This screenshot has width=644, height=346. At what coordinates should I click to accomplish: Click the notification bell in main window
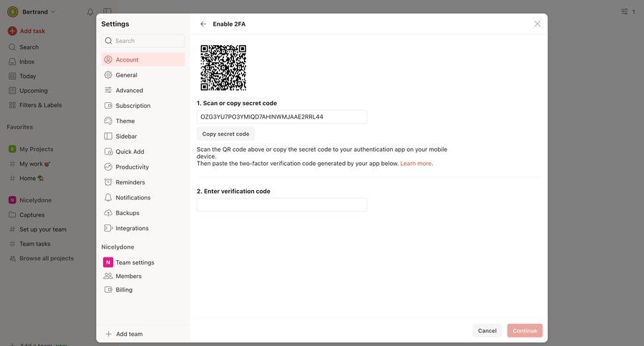(90, 12)
